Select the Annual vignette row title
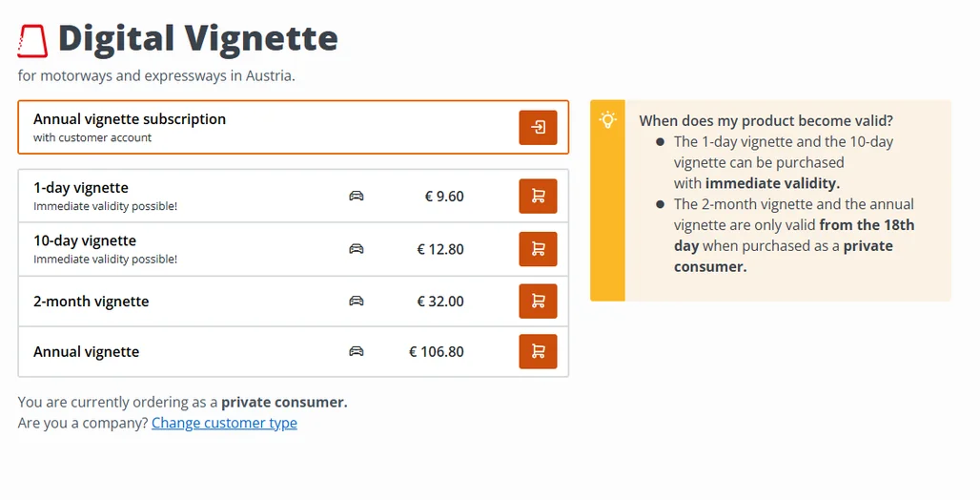 pyautogui.click(x=86, y=352)
